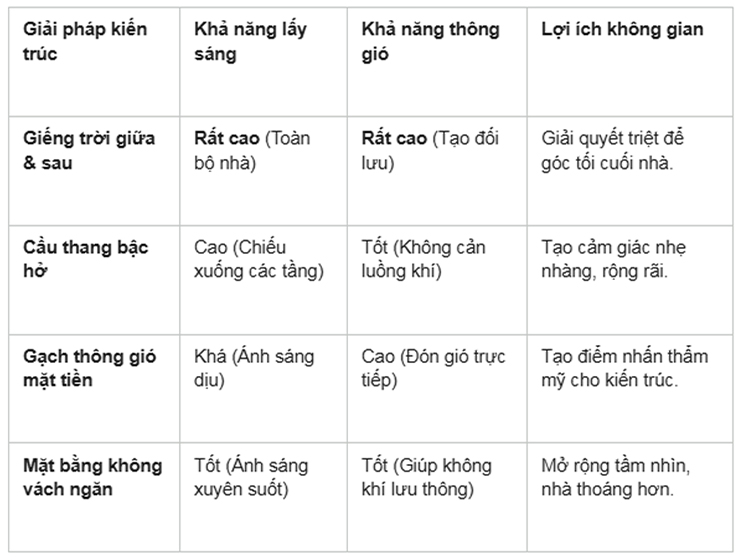
Task: Click the 'Cao (Đón gió trực tiếp)' cell
Action: [437, 389]
